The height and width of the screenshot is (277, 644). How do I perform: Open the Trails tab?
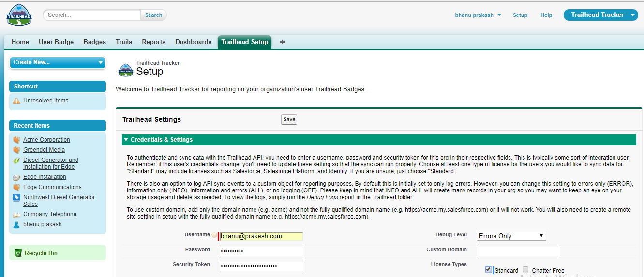tap(124, 42)
